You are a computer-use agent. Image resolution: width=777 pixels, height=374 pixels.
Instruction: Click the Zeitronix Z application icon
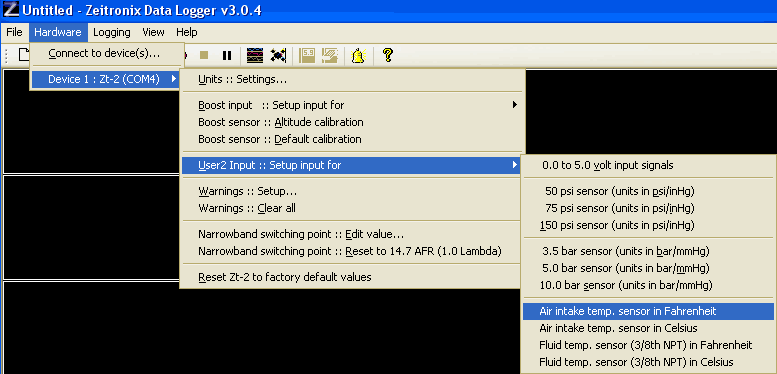[x=11, y=9]
